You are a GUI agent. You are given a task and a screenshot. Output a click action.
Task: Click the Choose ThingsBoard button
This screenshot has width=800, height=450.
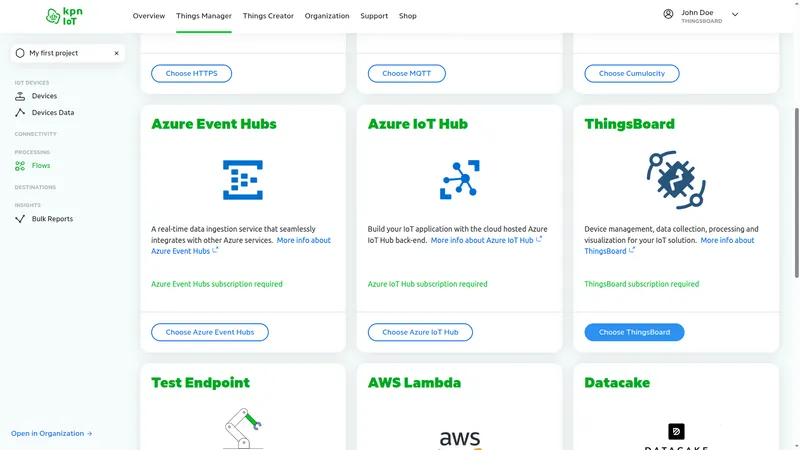coord(634,332)
